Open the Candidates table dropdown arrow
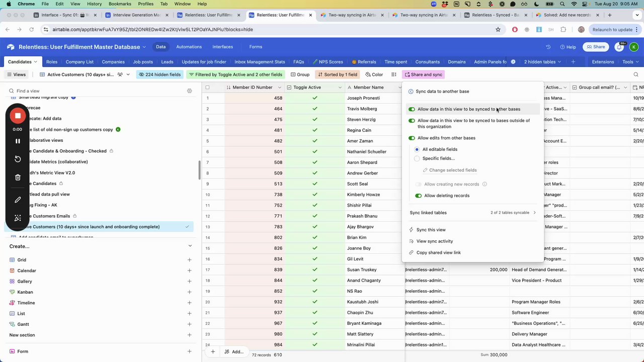 tap(35, 62)
